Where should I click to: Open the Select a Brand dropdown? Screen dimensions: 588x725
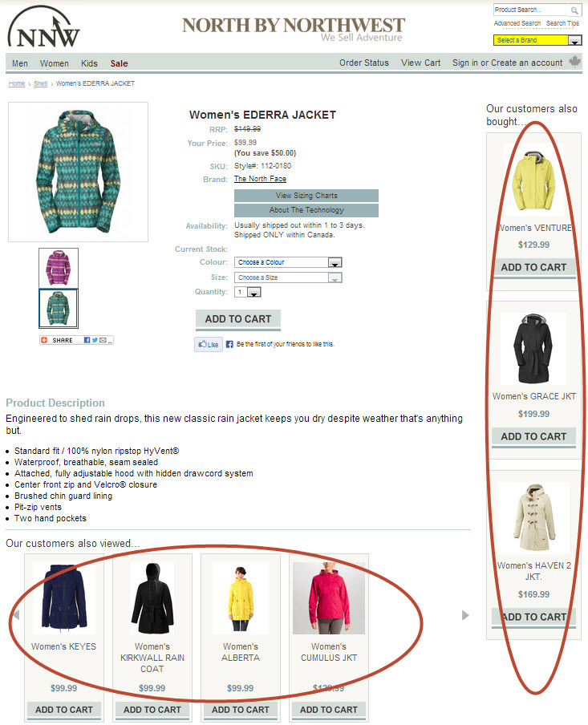[x=537, y=40]
